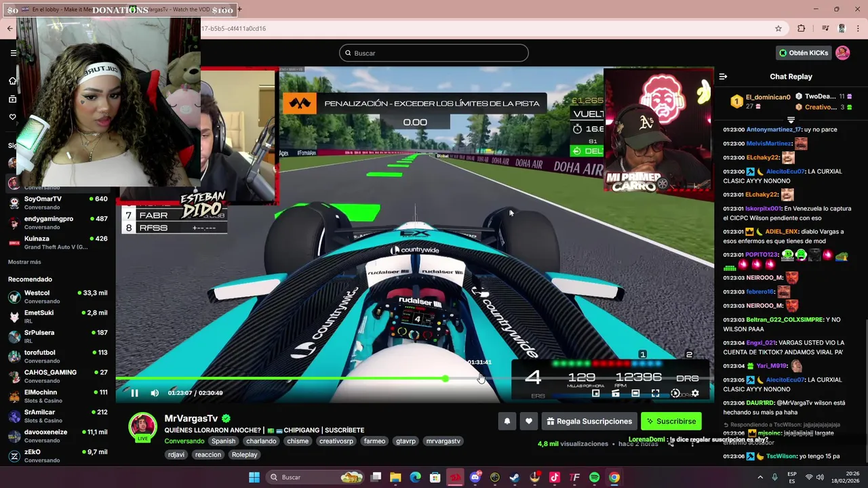Open Steam from the taskbar
This screenshot has height=488, width=868.
pos(515,477)
